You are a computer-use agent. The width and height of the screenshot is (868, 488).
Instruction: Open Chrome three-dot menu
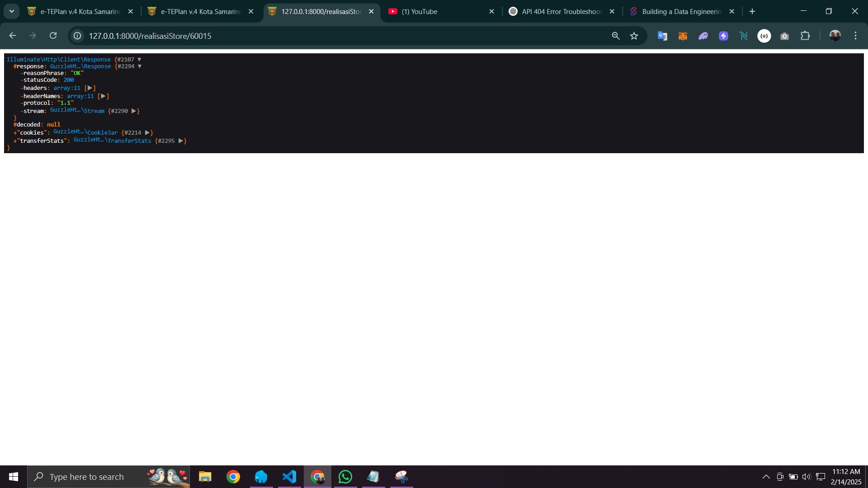click(855, 36)
